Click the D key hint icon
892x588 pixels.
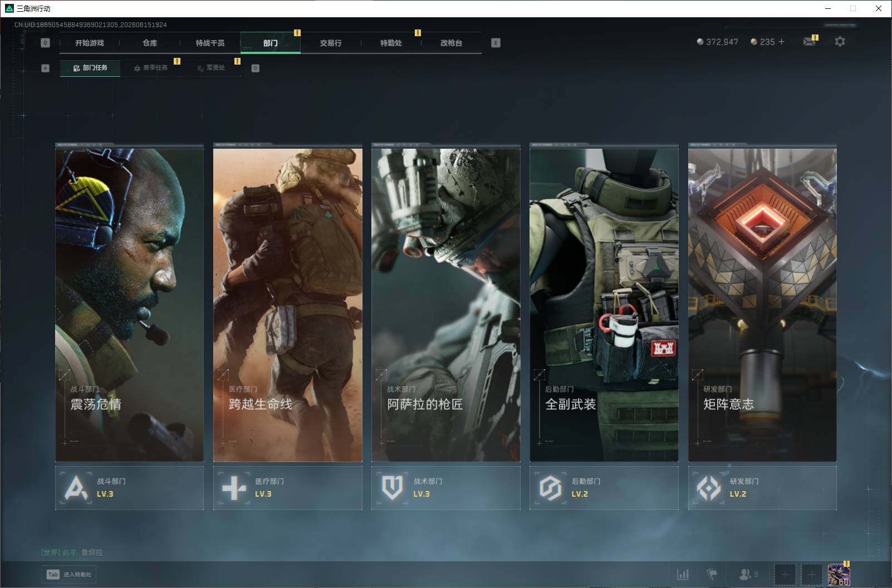pyautogui.click(x=256, y=68)
